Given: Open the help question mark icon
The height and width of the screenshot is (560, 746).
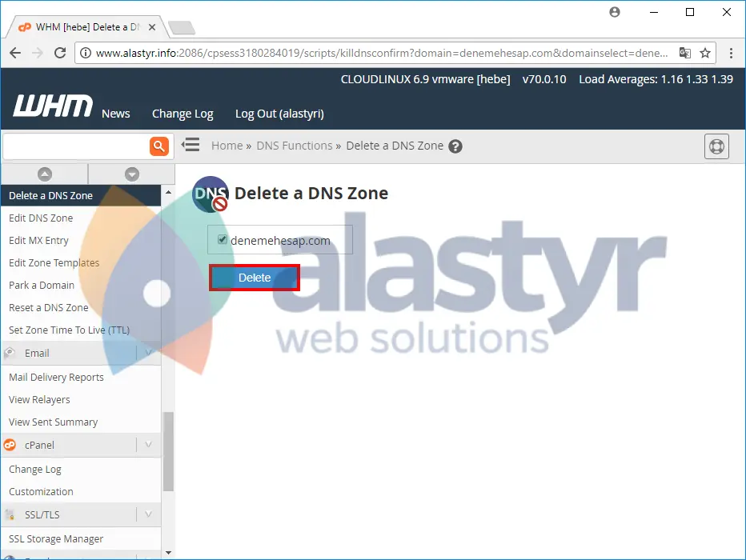Looking at the screenshot, I should [x=455, y=146].
